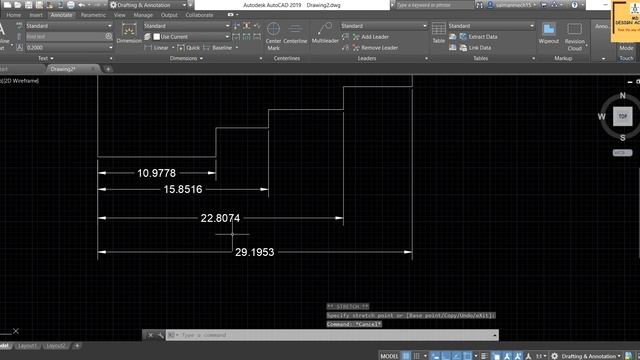640x360 pixels.
Task: Open the Home ribbon tab
Action: point(13,15)
